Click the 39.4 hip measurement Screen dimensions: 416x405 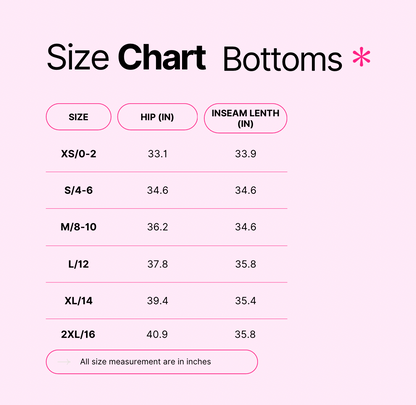[157, 301]
